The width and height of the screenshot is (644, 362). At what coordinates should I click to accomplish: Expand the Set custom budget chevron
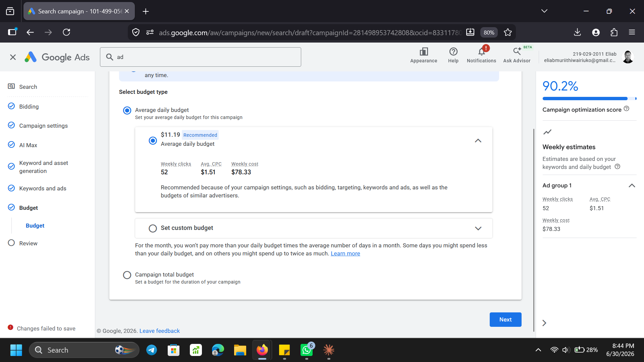coord(478,228)
